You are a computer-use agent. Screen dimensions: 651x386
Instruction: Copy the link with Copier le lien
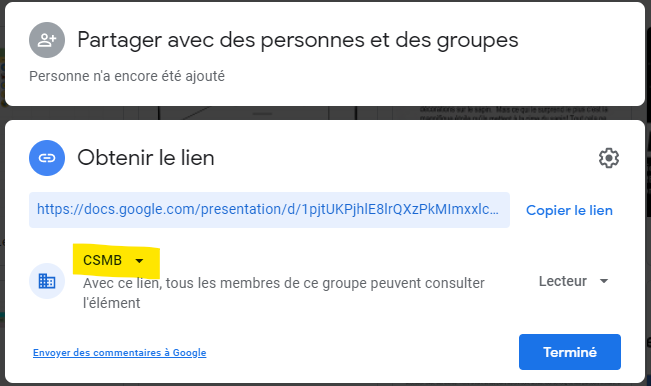[x=569, y=210]
